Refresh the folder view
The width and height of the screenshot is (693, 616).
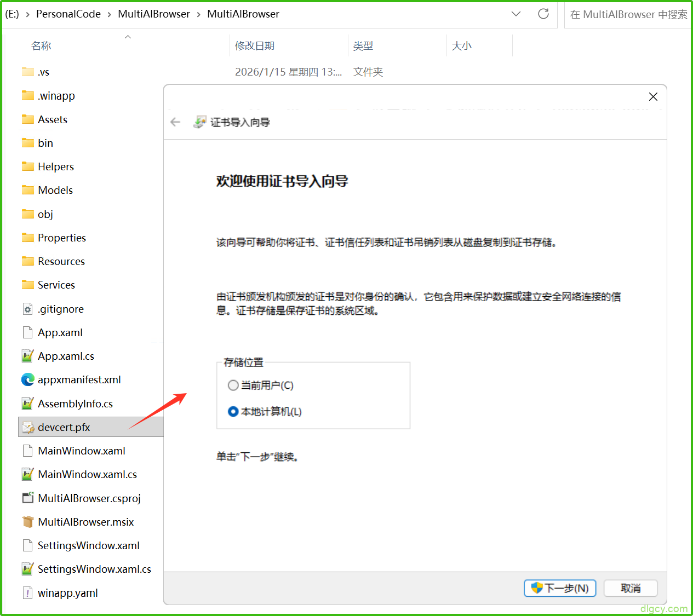tap(543, 14)
